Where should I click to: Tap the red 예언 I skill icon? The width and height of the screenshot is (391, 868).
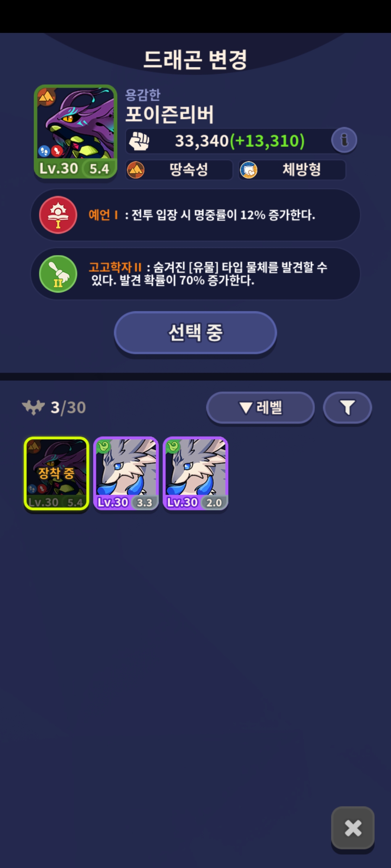click(58, 215)
